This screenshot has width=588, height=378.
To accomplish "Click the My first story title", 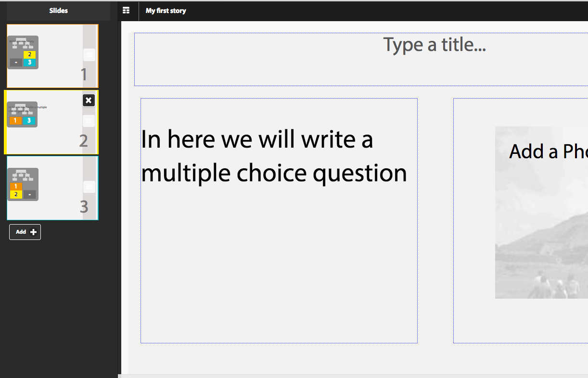I will (x=166, y=10).
